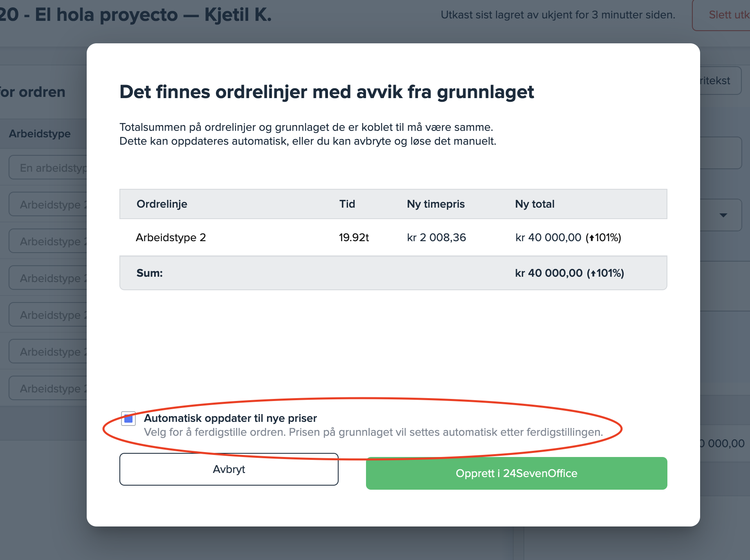
Task: Click the kr 2 008,36 hourly price value
Action: (436, 237)
